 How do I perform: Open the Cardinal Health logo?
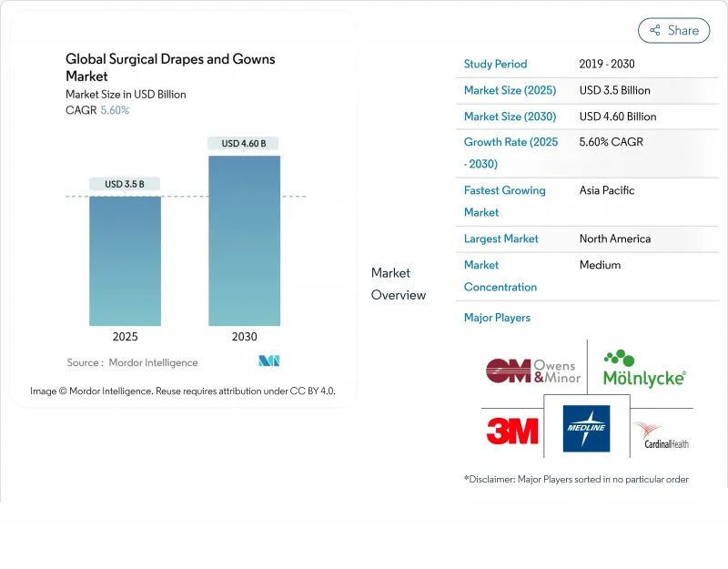[x=661, y=434]
